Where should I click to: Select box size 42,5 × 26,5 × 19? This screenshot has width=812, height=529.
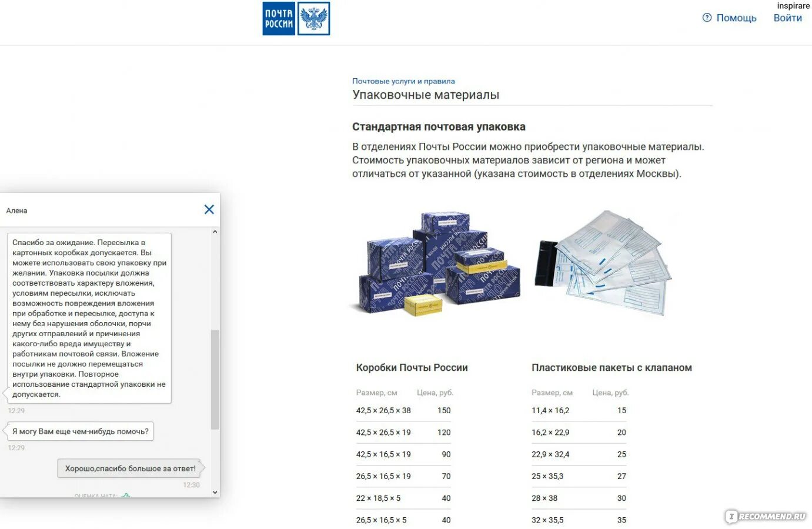(383, 433)
